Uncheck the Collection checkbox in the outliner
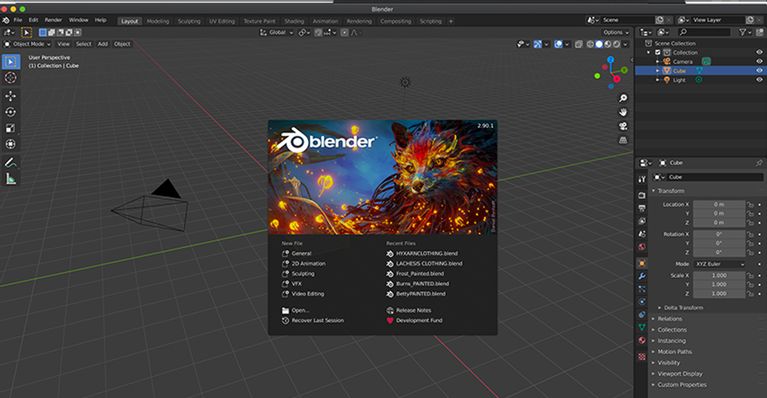 657,52
